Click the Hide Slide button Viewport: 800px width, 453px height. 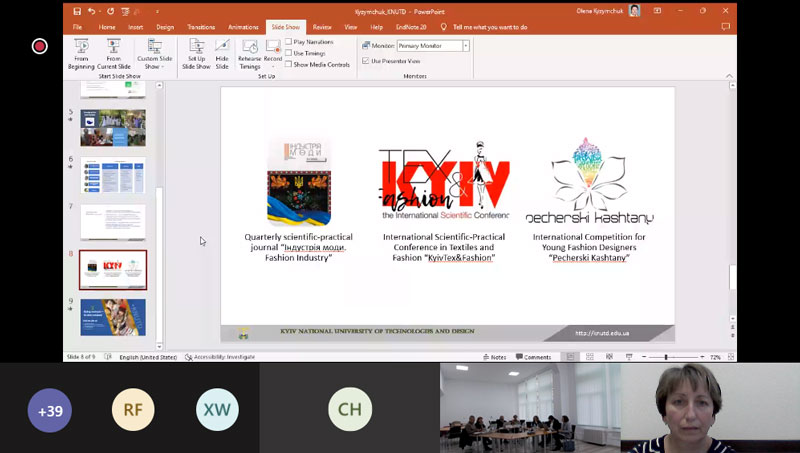click(222, 55)
